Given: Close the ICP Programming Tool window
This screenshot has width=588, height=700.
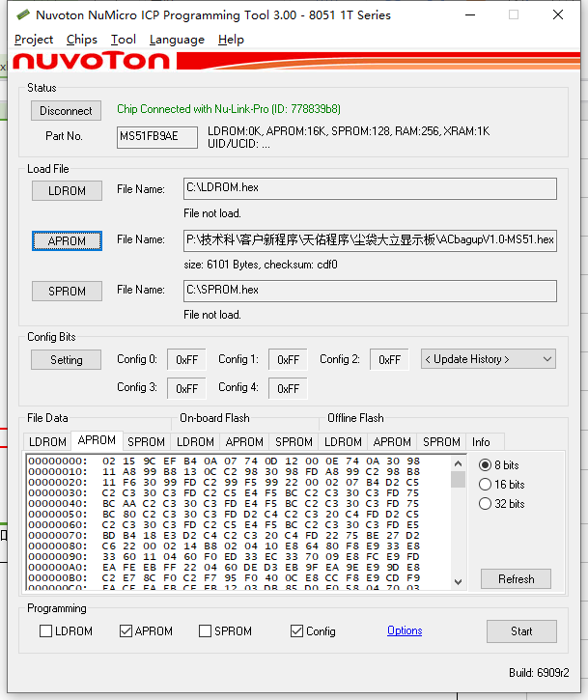Looking at the screenshot, I should [x=558, y=14].
